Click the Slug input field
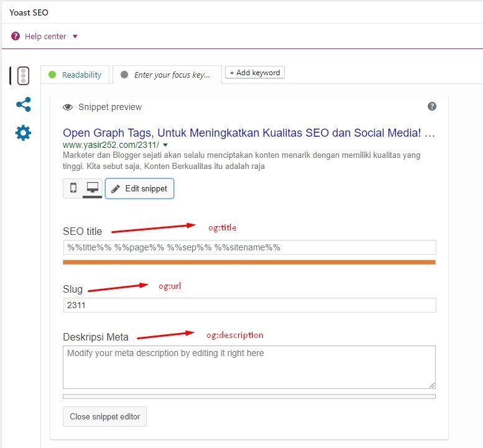Screen dimensions: 483x448 [249, 305]
